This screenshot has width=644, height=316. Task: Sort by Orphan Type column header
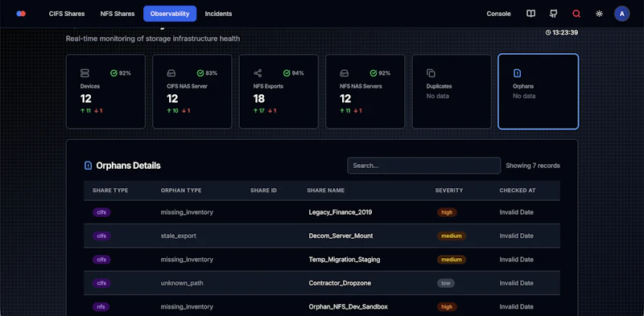181,191
